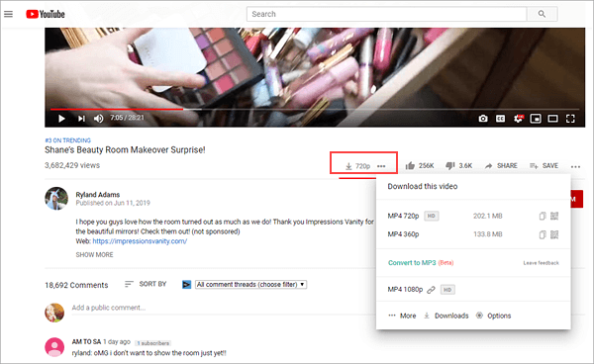Show the QR code for MP4 360p
The image size is (594, 364).
click(x=554, y=234)
